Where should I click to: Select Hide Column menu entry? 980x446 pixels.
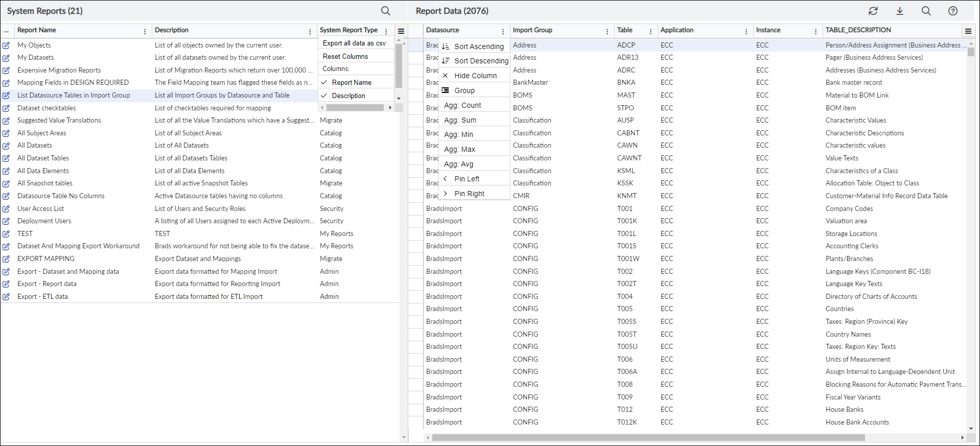click(x=474, y=75)
